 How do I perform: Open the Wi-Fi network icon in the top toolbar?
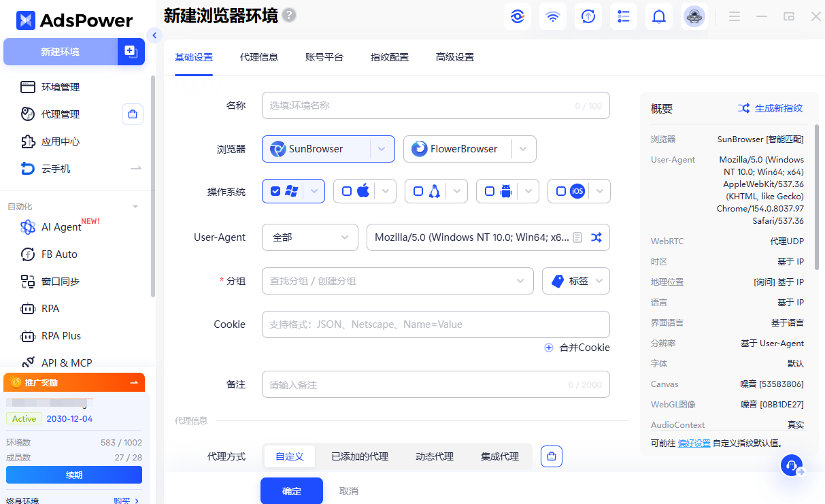[x=553, y=16]
